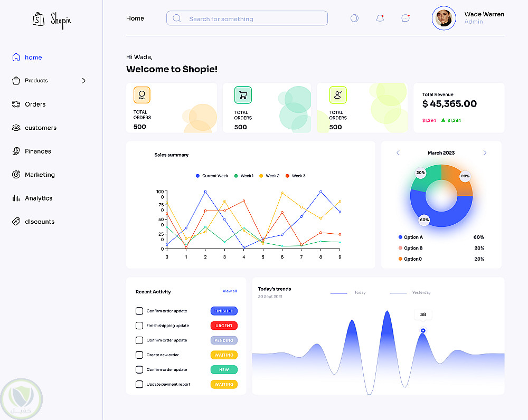Click the URGENT status badge
The height and width of the screenshot is (420, 528).
coord(224,326)
